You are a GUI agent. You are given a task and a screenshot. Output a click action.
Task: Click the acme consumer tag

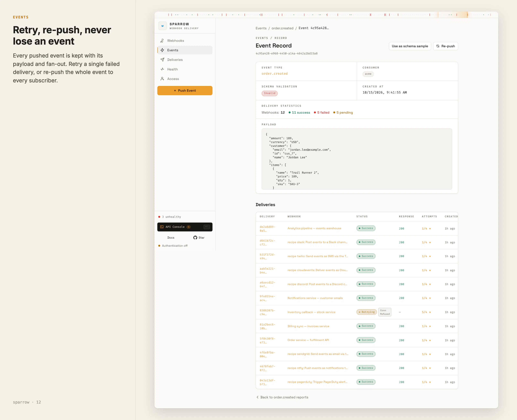pos(368,74)
